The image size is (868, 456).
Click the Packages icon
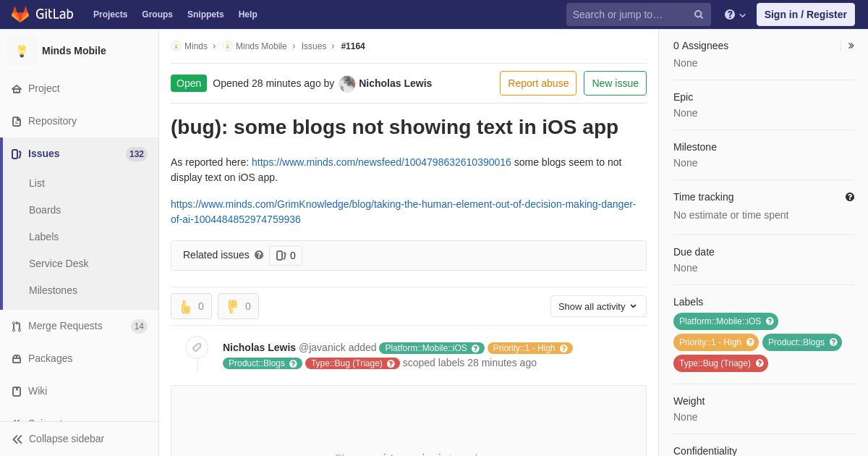click(17, 359)
